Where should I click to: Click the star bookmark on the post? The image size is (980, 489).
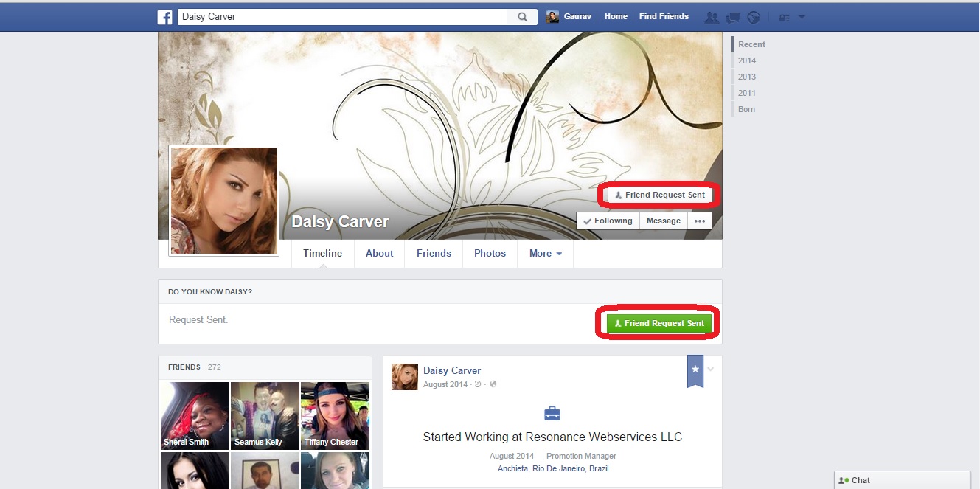695,370
